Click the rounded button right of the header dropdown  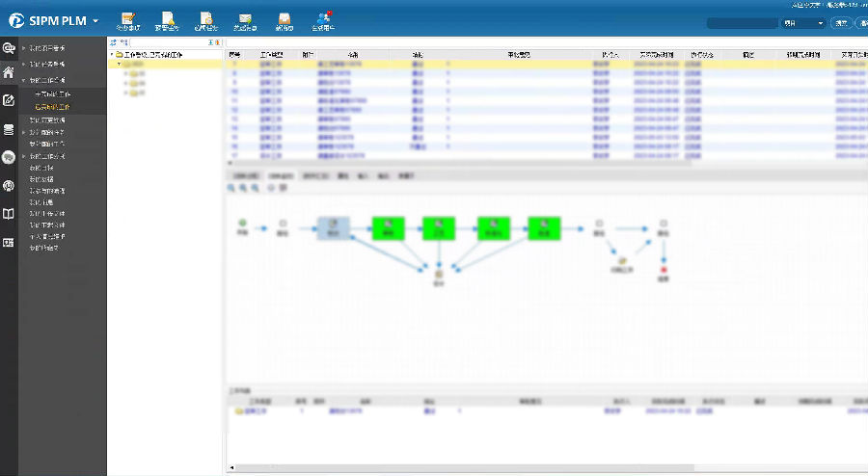click(841, 23)
